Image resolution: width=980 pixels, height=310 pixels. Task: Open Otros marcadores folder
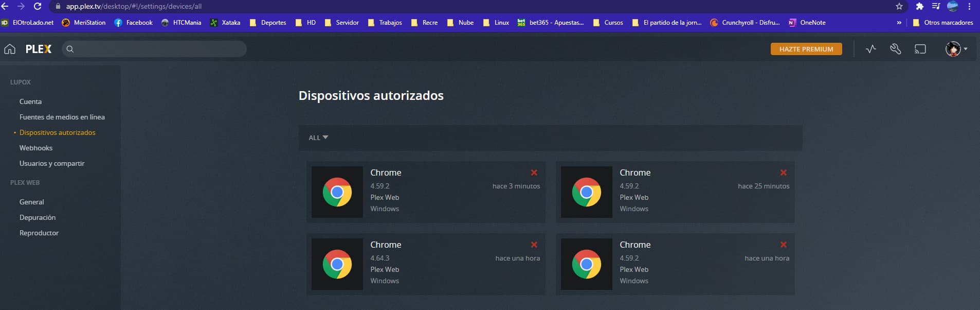coord(943,23)
